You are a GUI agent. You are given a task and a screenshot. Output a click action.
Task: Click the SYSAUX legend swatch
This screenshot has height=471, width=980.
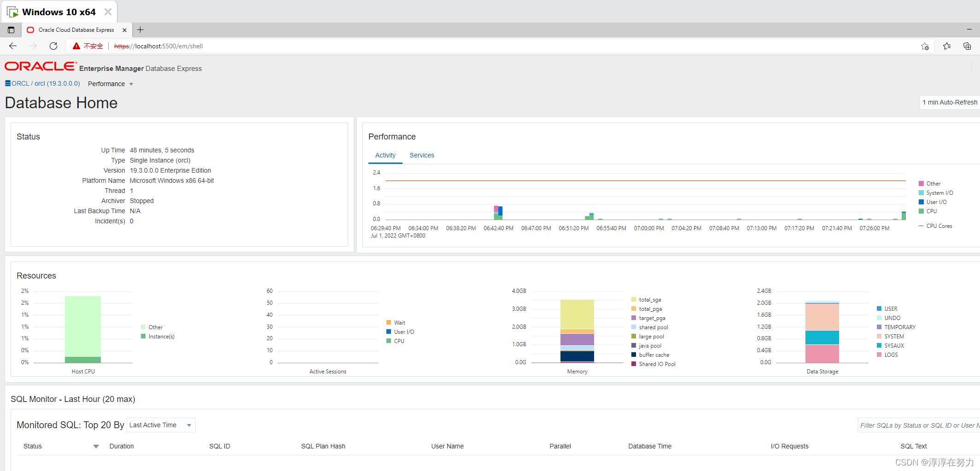point(880,346)
